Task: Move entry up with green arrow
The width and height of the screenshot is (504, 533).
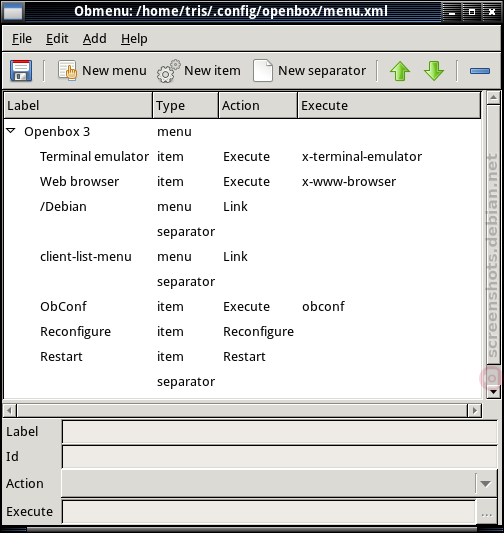Action: (400, 71)
